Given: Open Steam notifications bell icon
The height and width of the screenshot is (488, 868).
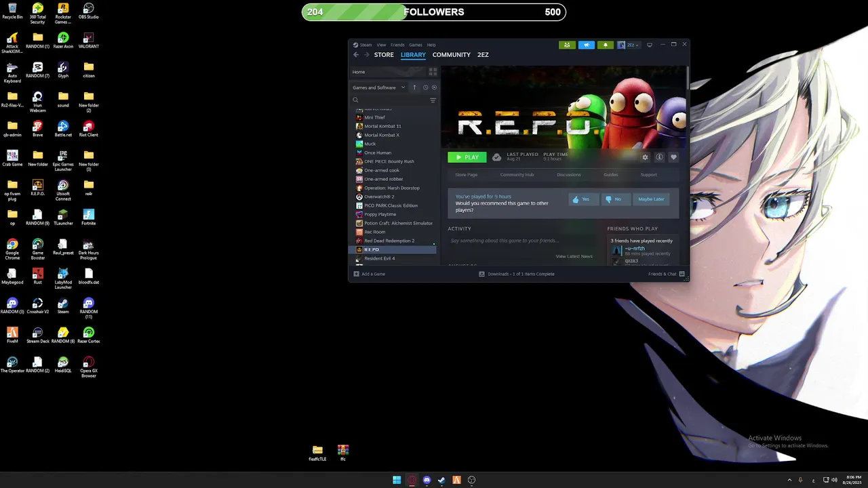Looking at the screenshot, I should coord(606,45).
